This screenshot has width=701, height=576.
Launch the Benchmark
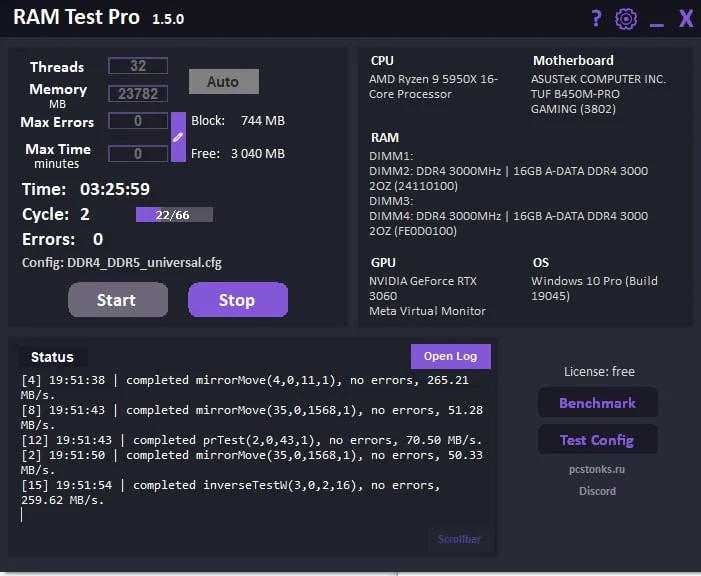598,402
